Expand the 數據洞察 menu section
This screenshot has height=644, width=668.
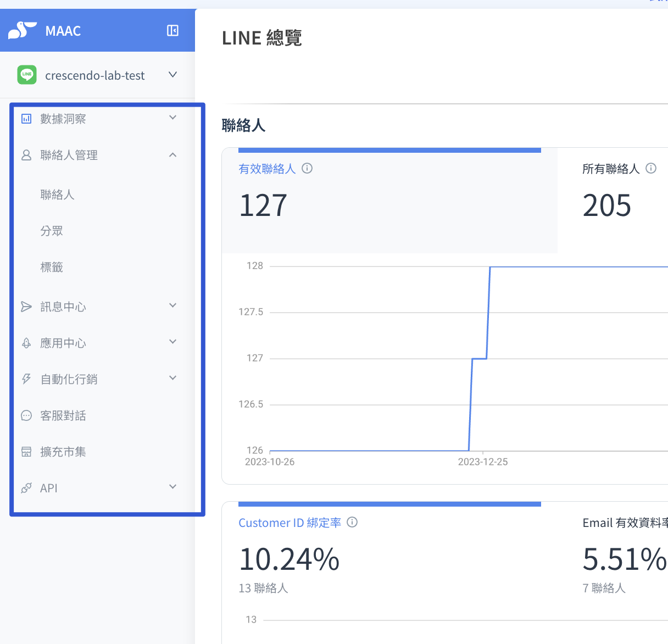(x=172, y=118)
